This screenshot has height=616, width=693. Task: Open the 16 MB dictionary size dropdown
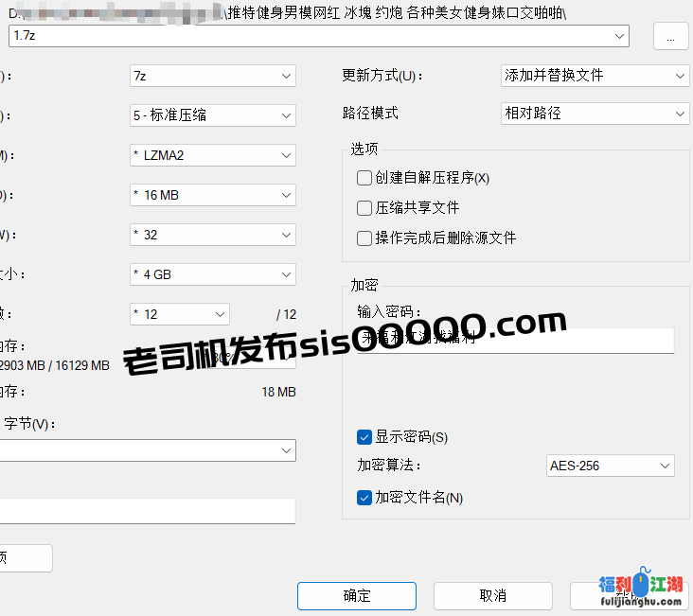coord(286,195)
